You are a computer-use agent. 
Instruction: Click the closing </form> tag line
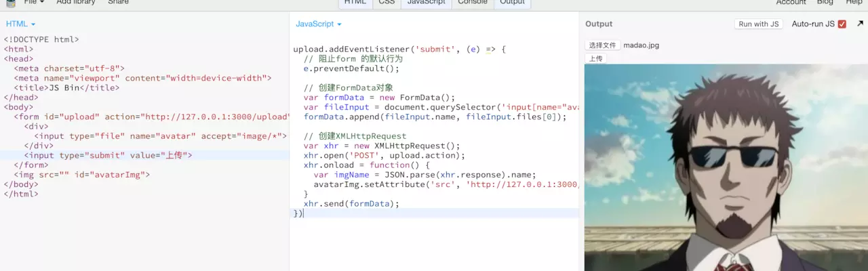[31, 165]
